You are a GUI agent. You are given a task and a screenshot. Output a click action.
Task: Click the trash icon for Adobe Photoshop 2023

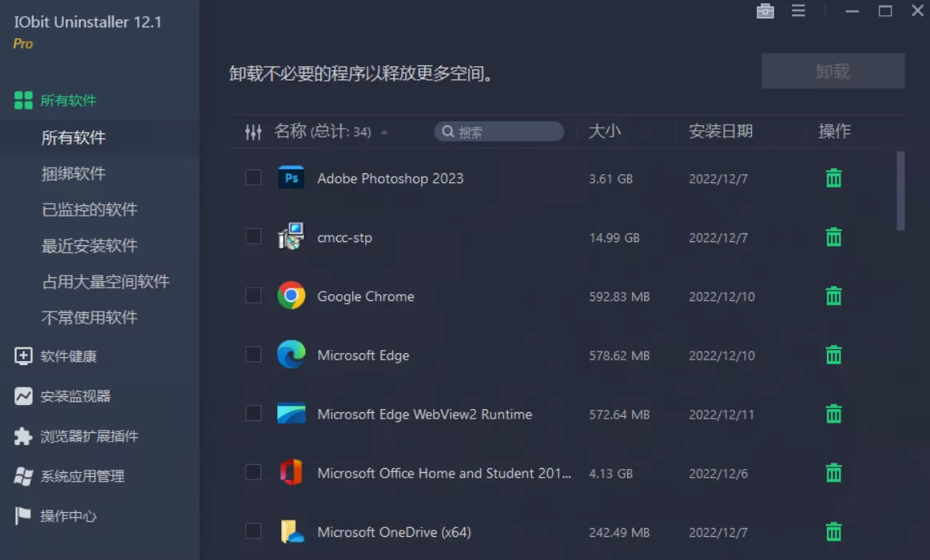pyautogui.click(x=833, y=178)
